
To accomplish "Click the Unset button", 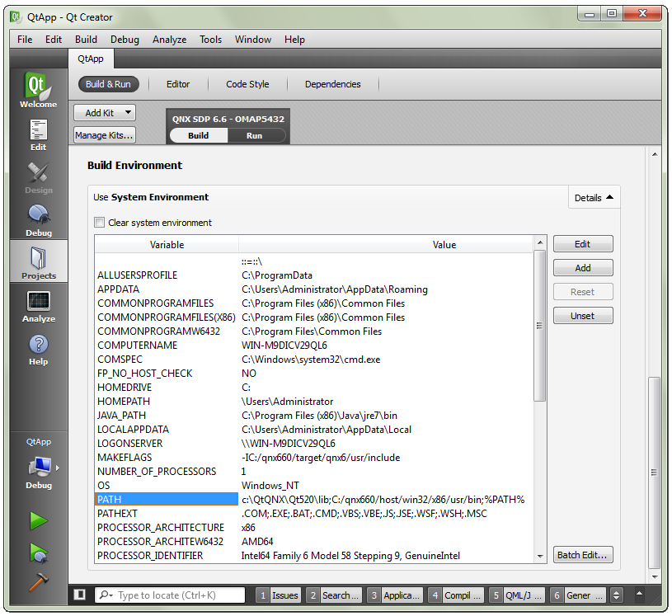I will [582, 316].
